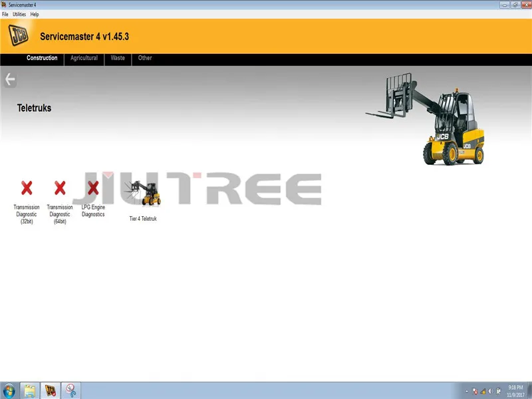Switch to the Waste tab

click(x=118, y=58)
